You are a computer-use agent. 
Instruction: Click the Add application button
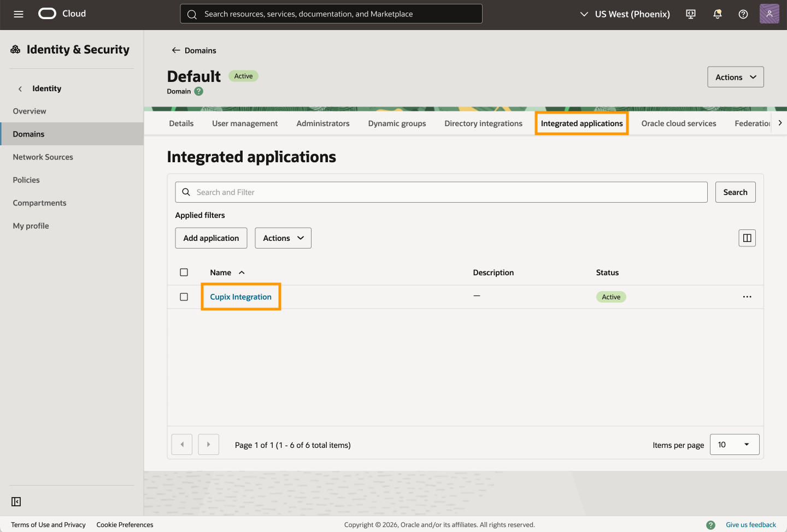(x=211, y=238)
